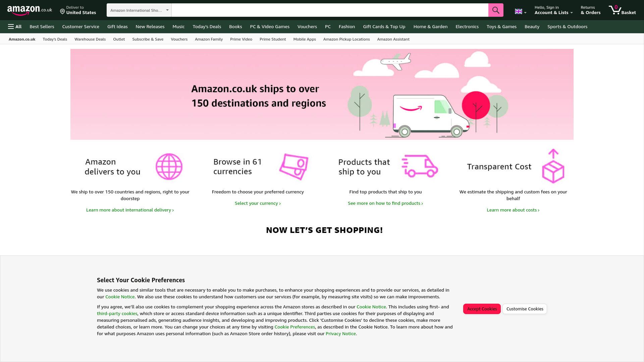Open Vouchers in main nav bar
This screenshot has height=362, width=644.
point(307,26)
